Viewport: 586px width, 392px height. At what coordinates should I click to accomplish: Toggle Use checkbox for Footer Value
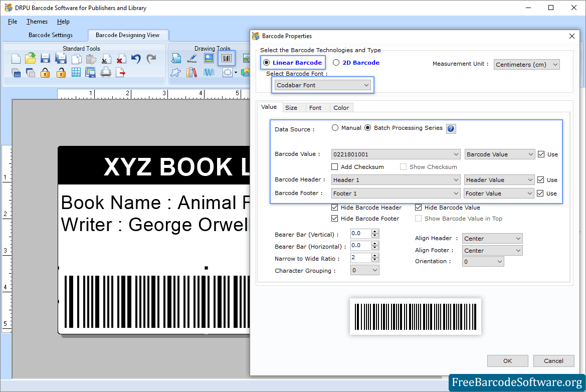[x=540, y=193]
